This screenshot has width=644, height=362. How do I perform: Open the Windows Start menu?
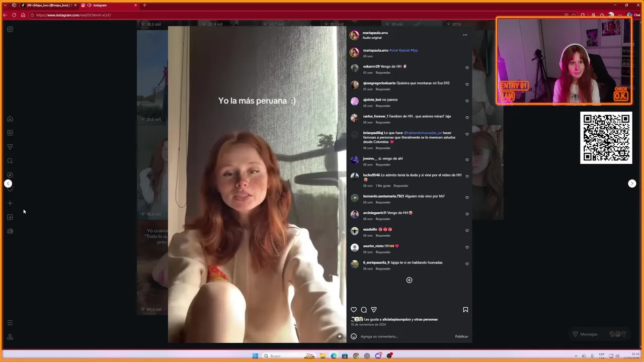click(x=255, y=356)
